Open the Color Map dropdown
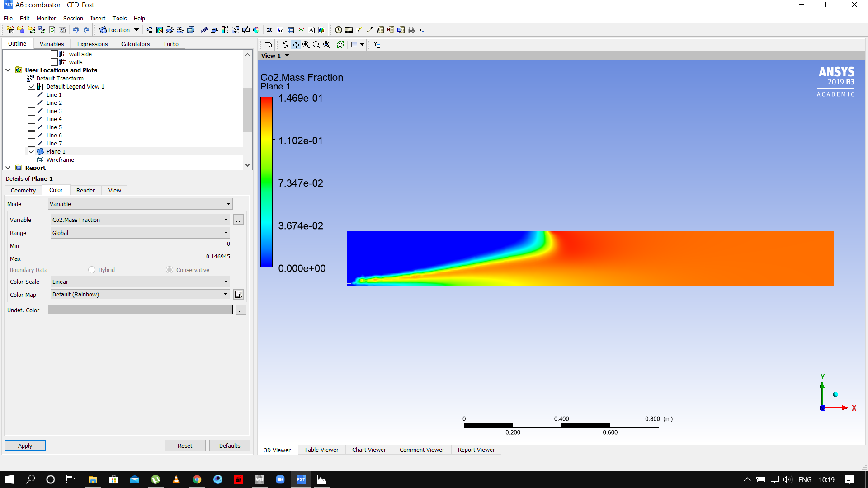 click(226, 294)
